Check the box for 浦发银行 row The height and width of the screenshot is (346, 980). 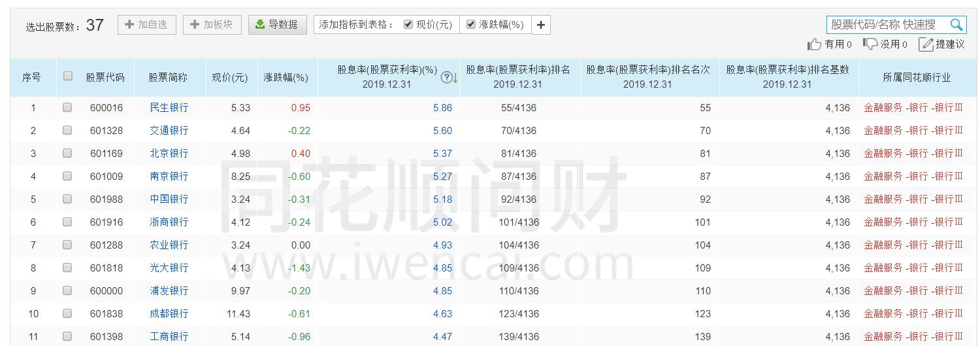[67, 290]
